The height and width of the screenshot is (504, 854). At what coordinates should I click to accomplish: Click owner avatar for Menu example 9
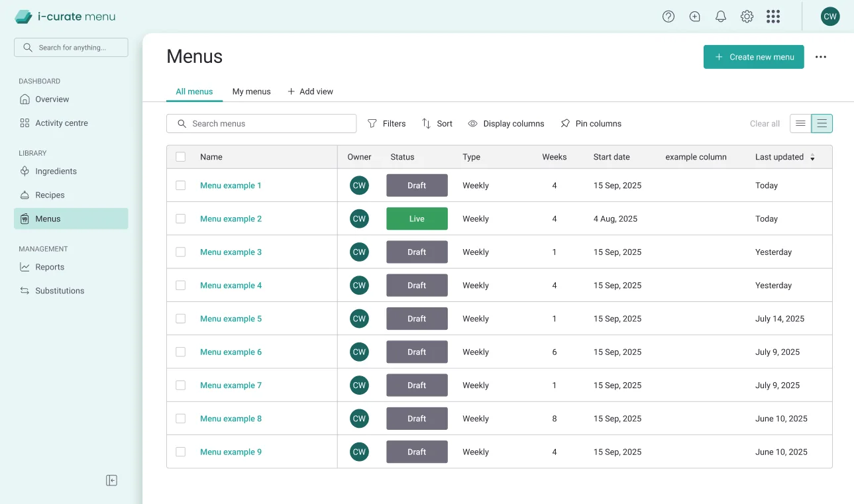click(359, 452)
